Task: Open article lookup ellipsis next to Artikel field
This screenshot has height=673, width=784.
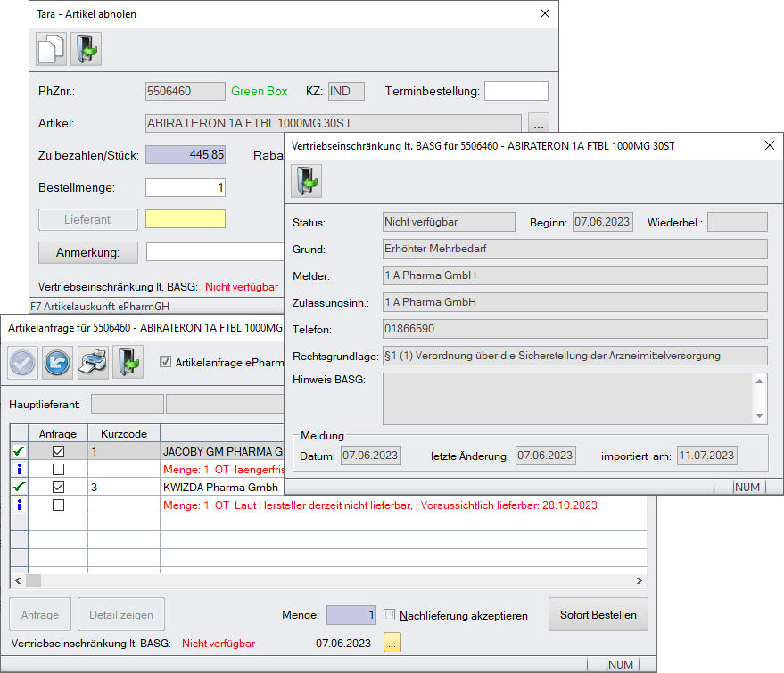Action: click(539, 123)
